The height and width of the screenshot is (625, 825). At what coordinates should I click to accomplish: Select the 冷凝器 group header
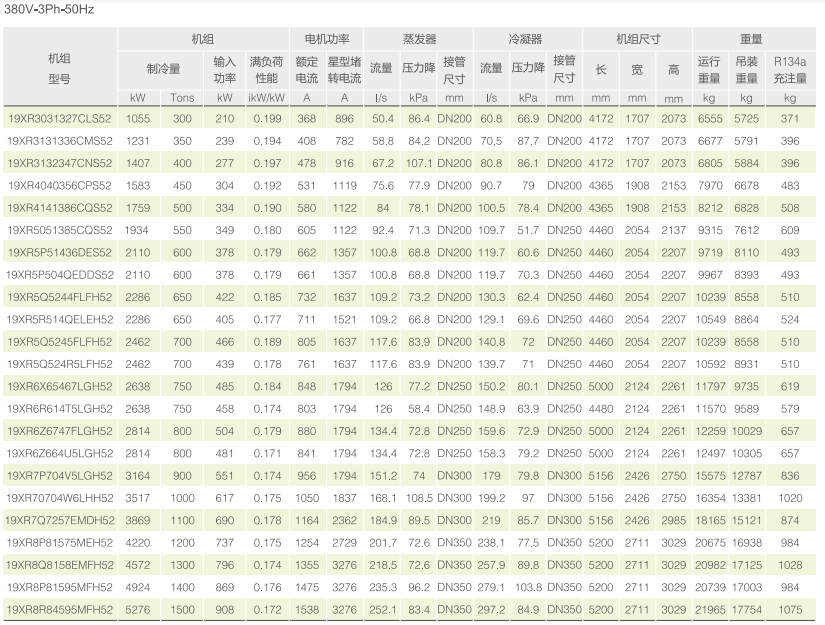[x=527, y=39]
